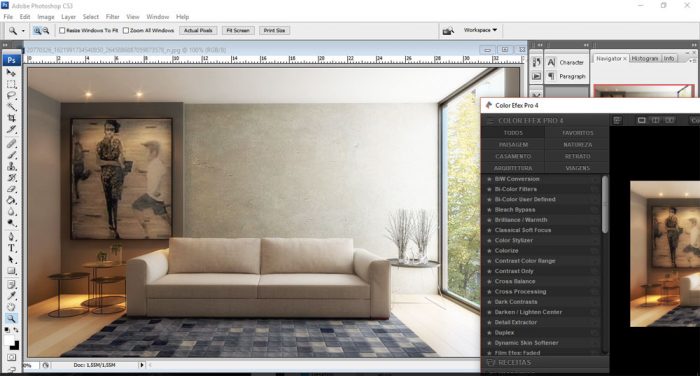700x376 pixels.
Task: Click the foreground and background color swatch
Action: coord(12,343)
